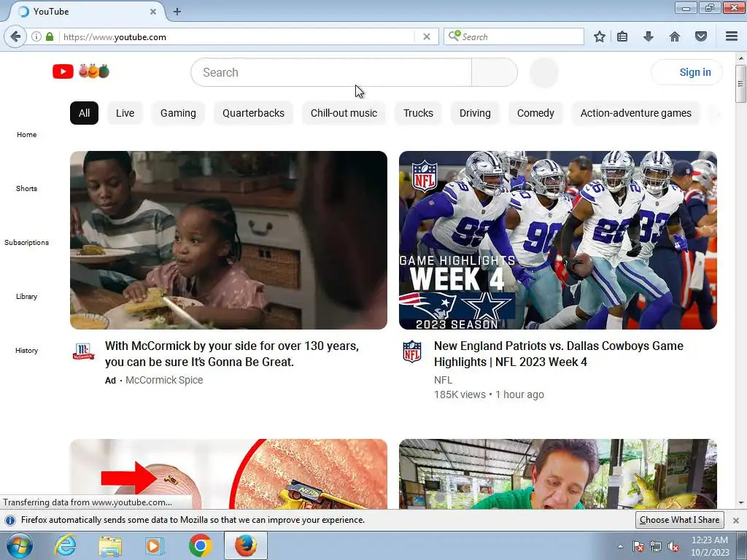The width and height of the screenshot is (747, 560).
Task: Select the Trucks filter chip
Action: point(418,113)
